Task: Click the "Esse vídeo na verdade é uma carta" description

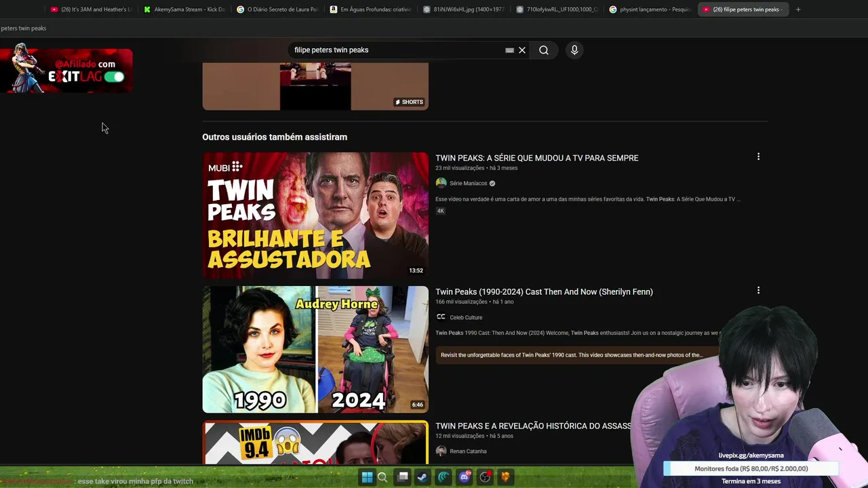Action: tap(588, 199)
